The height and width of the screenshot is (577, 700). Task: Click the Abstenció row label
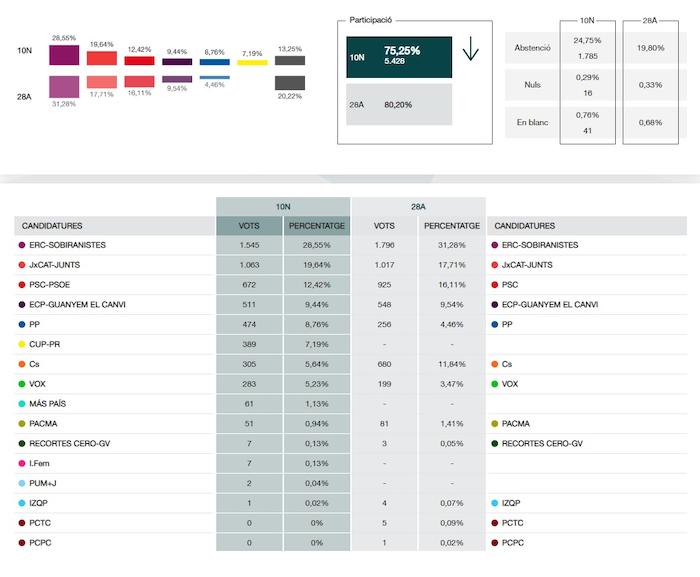pyautogui.click(x=532, y=47)
